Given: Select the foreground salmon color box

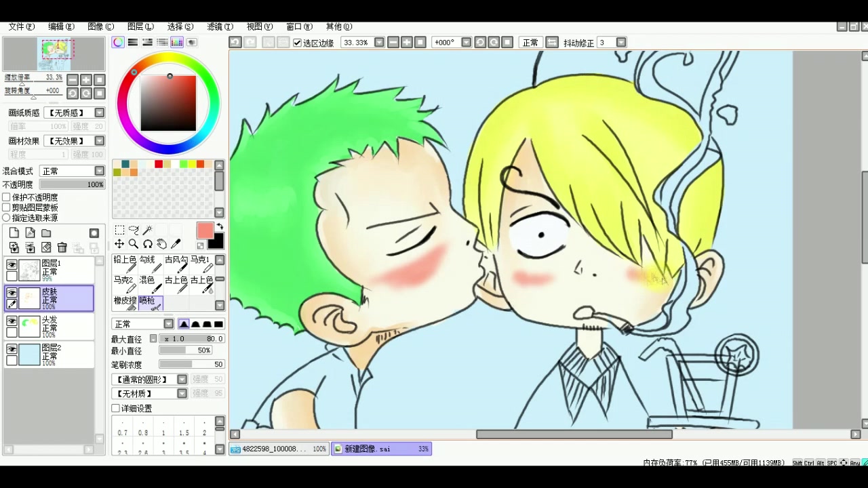Looking at the screenshot, I should coord(205,231).
